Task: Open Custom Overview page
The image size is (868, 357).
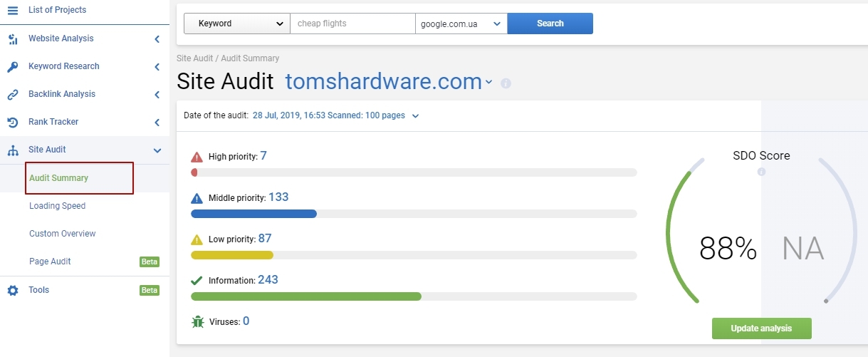Action: (62, 234)
